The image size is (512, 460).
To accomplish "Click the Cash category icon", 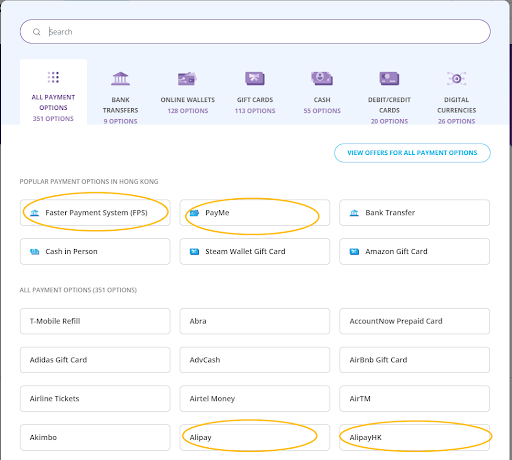I will click(x=322, y=78).
